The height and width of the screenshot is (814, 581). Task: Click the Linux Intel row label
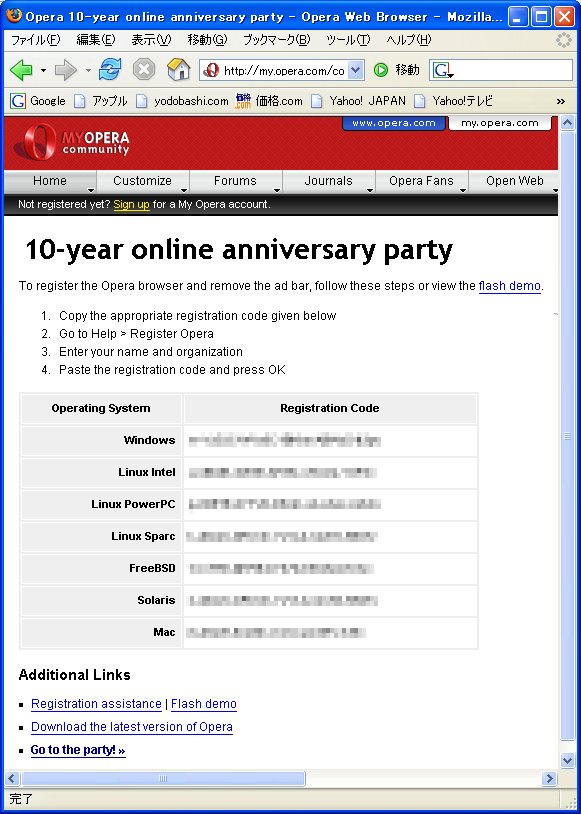[147, 472]
